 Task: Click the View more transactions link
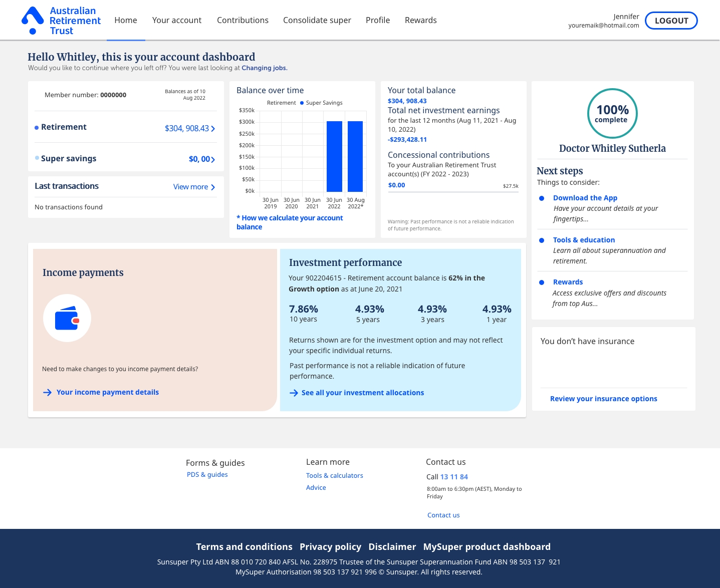(x=190, y=187)
